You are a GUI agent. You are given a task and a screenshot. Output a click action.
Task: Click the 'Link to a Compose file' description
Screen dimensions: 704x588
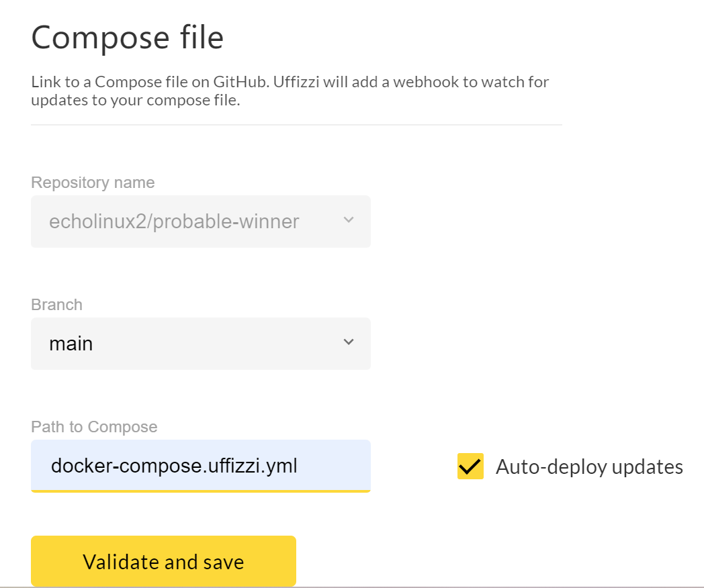pyautogui.click(x=290, y=91)
